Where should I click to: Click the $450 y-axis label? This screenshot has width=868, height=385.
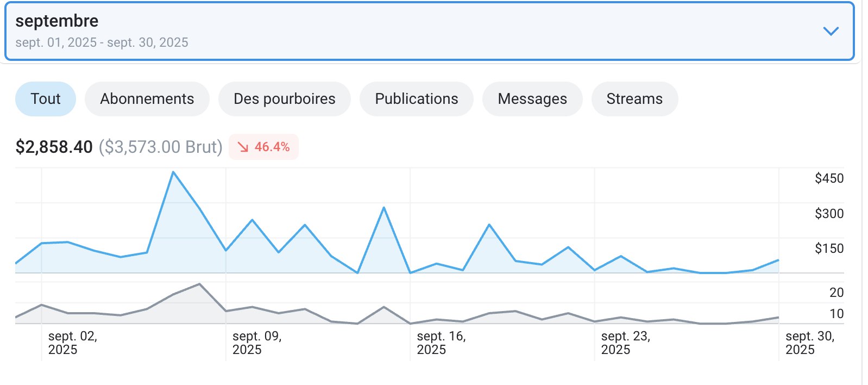coord(829,178)
